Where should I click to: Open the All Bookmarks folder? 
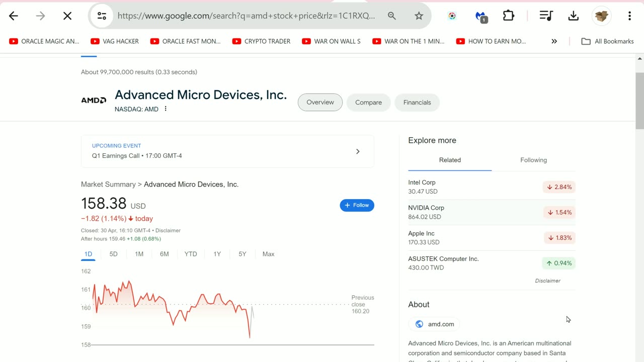pos(607,41)
